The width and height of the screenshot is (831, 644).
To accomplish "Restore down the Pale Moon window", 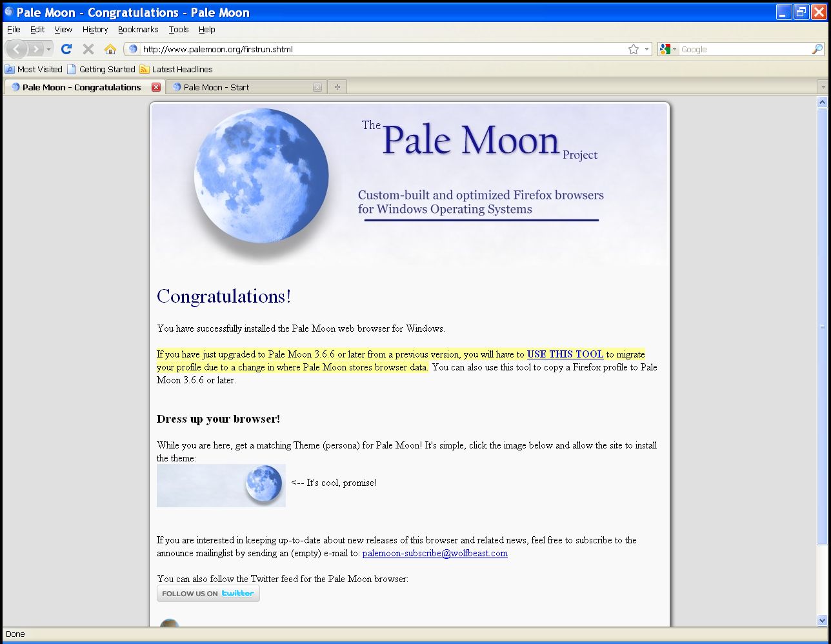I will click(x=801, y=12).
